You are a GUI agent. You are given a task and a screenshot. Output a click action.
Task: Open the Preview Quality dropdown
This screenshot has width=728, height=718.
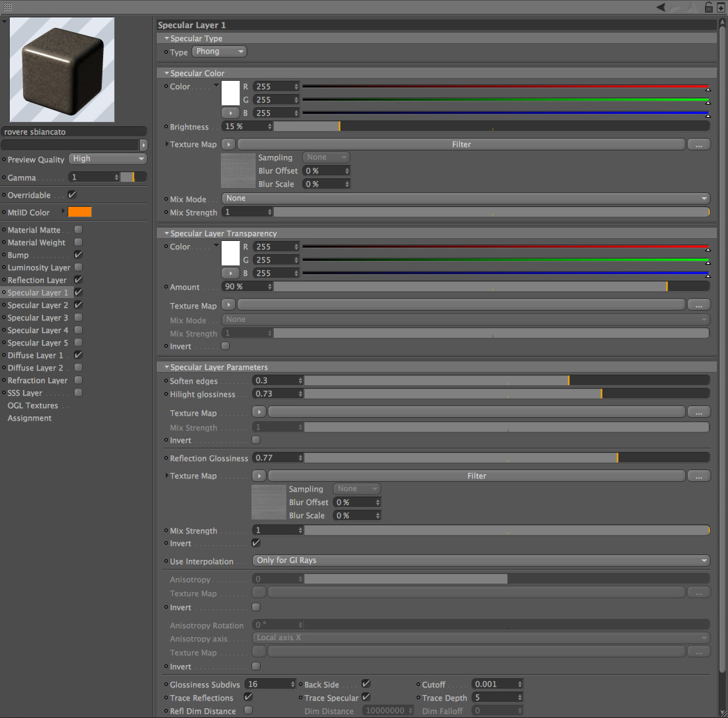coord(108,159)
